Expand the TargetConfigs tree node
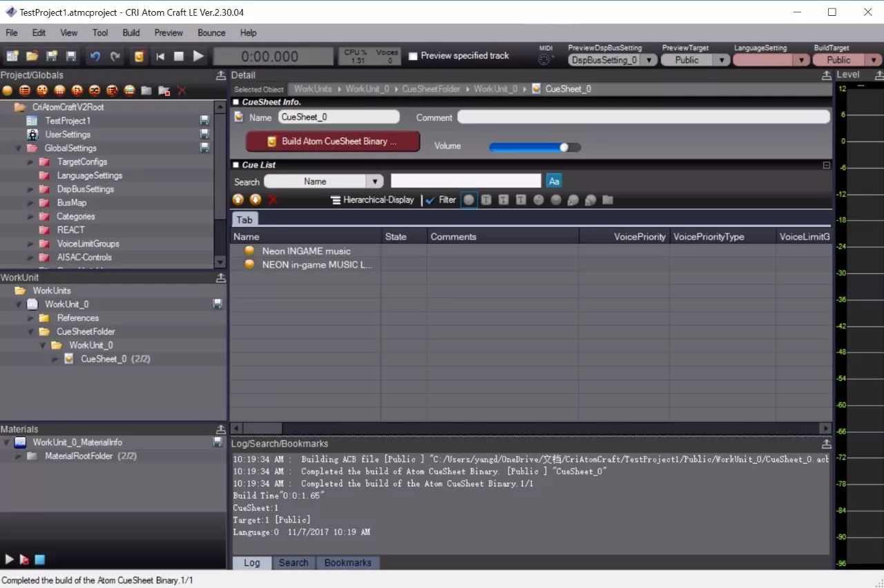The height and width of the screenshot is (588, 884). pos(30,161)
